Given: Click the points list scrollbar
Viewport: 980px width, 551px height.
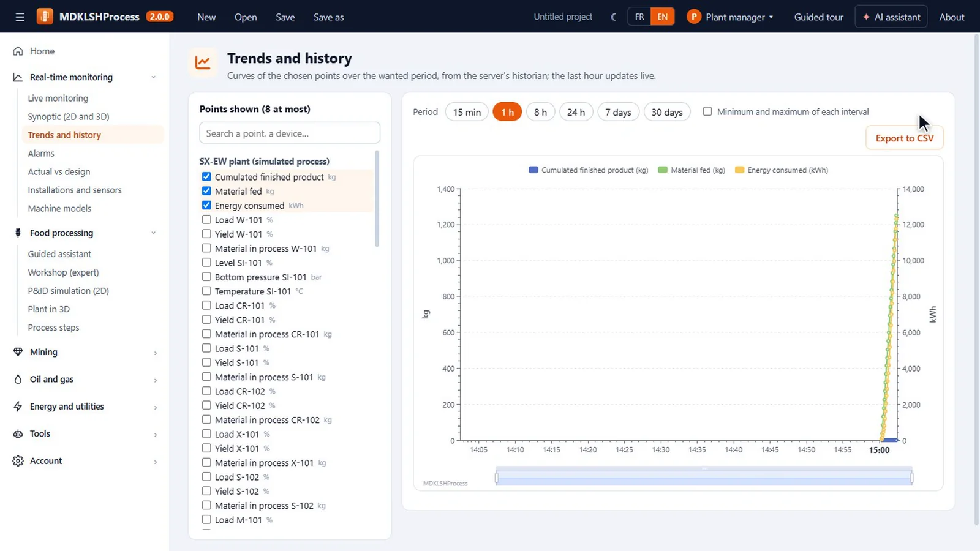Looking at the screenshot, I should click(x=377, y=199).
